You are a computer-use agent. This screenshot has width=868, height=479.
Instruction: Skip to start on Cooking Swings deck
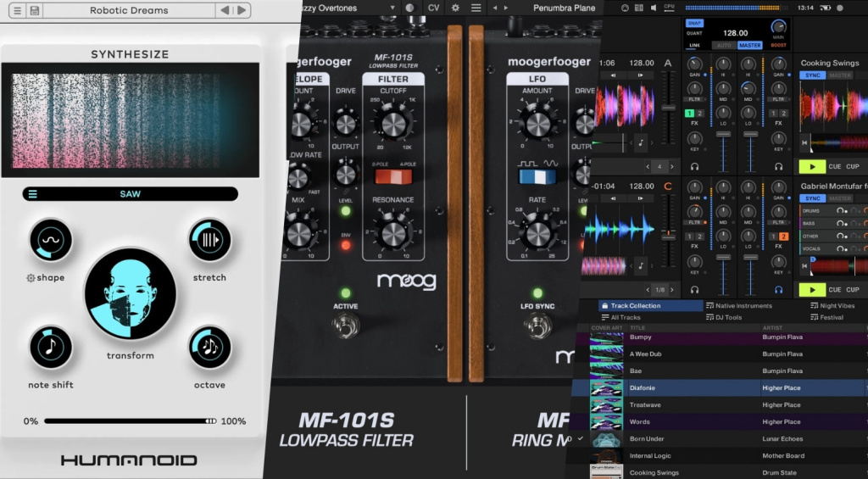coord(805,143)
